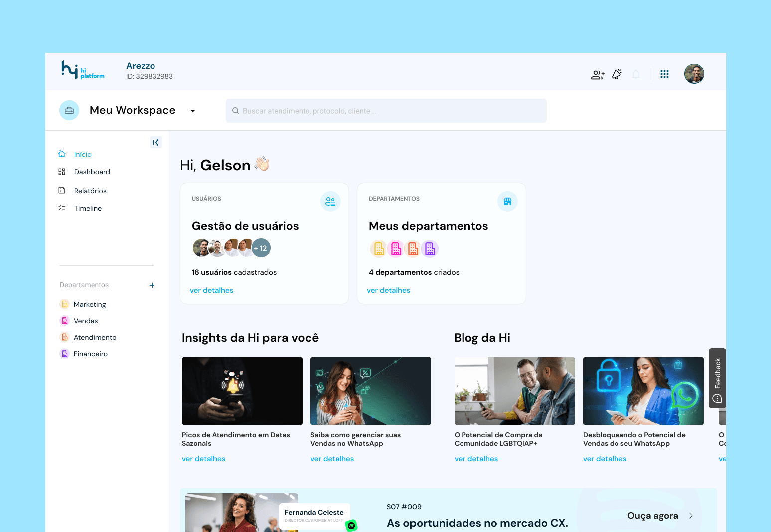Image resolution: width=771 pixels, height=532 pixels.
Task: Open Picos de Atendimento thumbnail
Action: click(x=242, y=391)
